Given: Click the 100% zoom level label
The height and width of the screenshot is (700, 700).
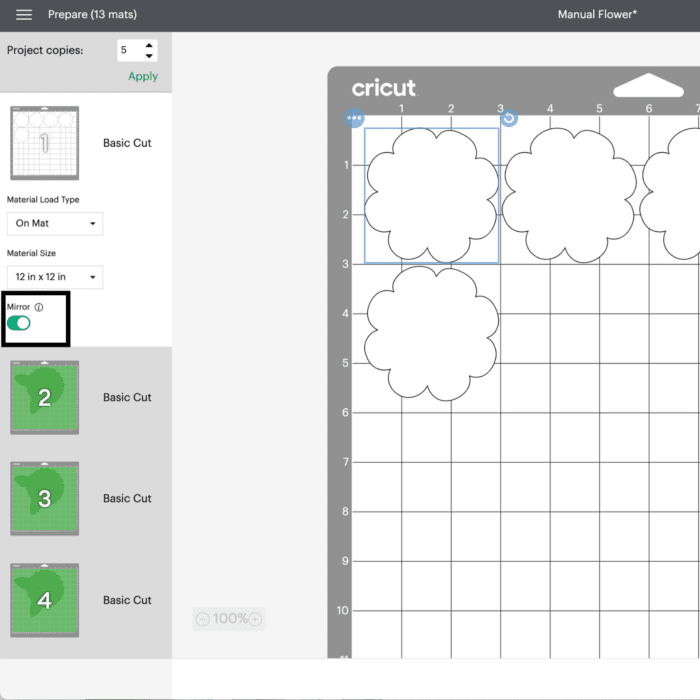Looking at the screenshot, I should pos(229,619).
